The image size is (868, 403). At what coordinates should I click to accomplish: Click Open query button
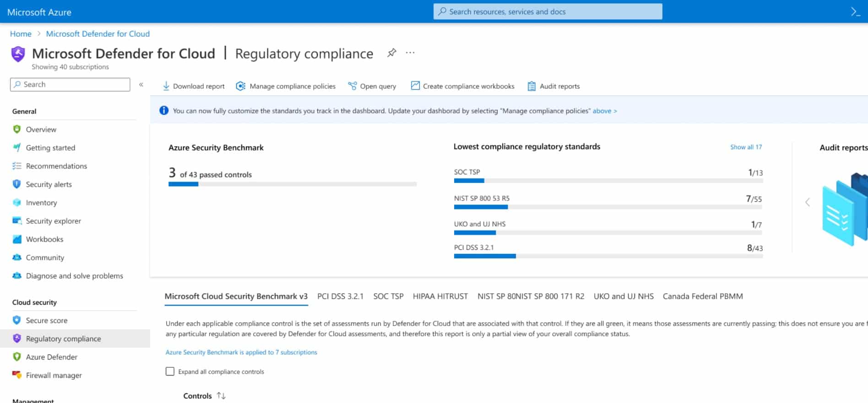coord(372,86)
